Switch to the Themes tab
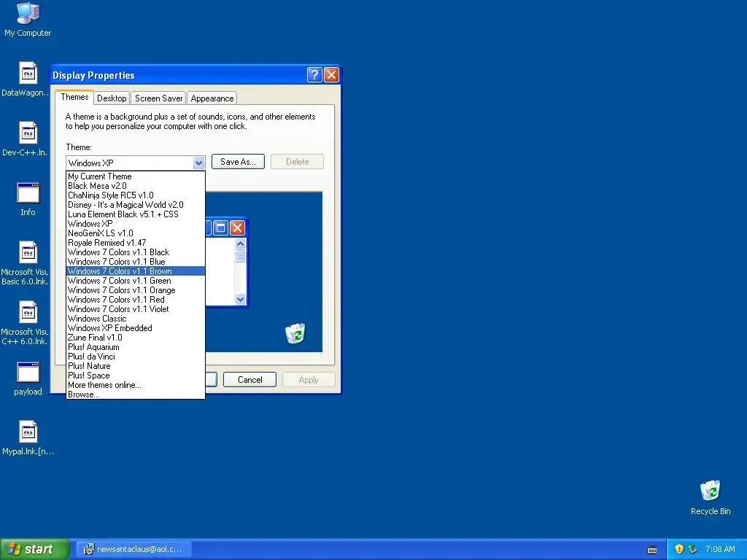The image size is (747, 560). (74, 97)
